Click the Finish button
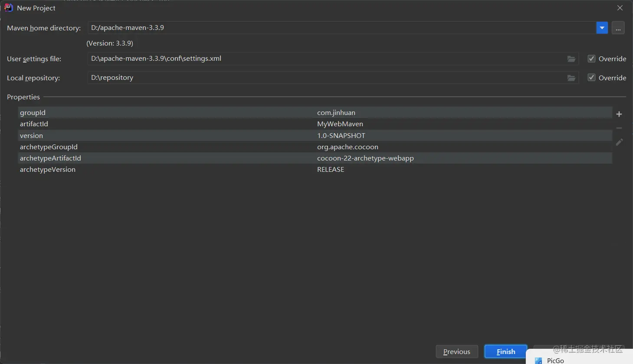633x364 pixels. [506, 351]
